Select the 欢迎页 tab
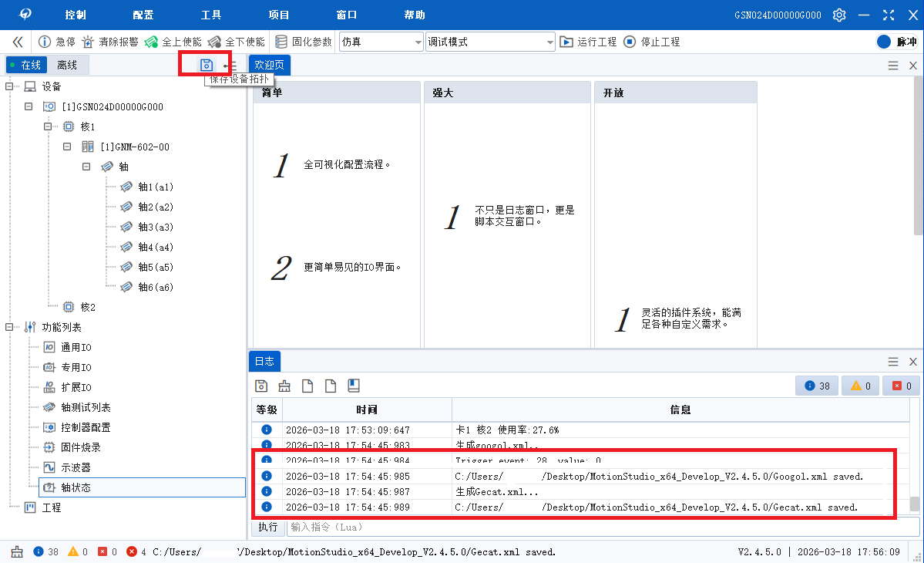 269,66
